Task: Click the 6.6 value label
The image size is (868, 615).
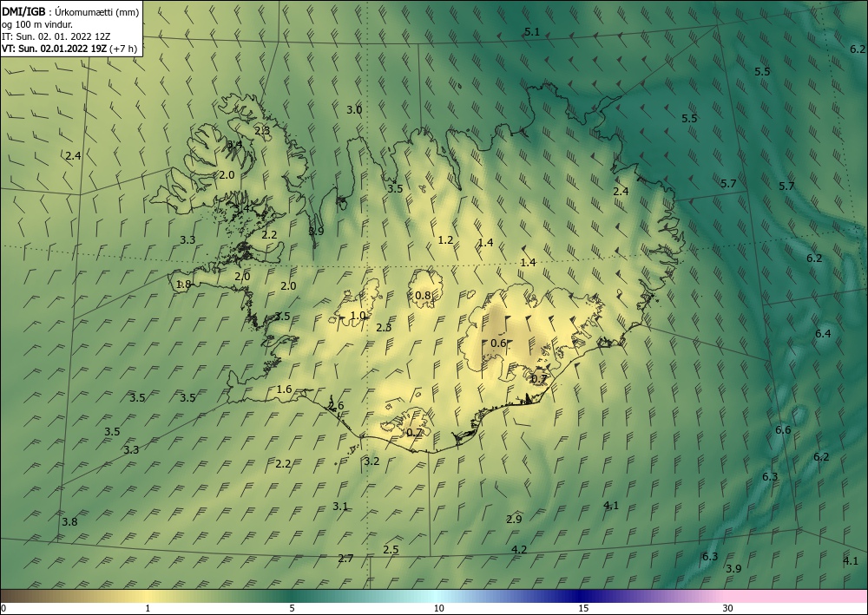Action: 783,430
